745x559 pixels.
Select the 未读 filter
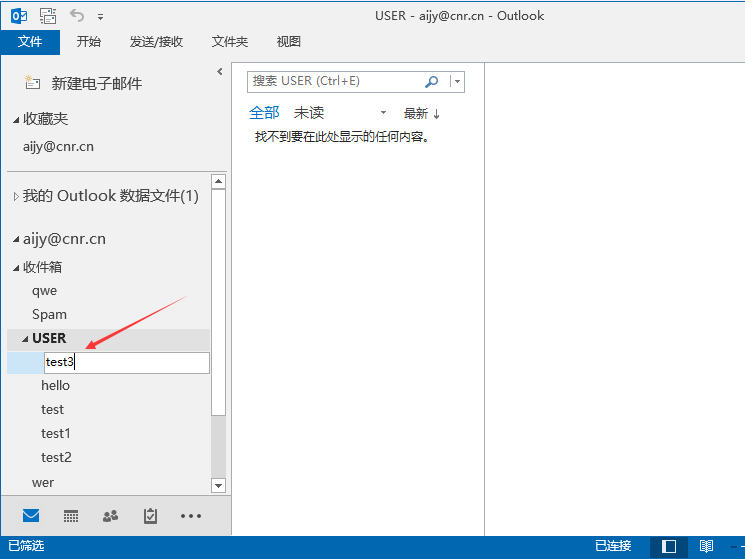[309, 113]
